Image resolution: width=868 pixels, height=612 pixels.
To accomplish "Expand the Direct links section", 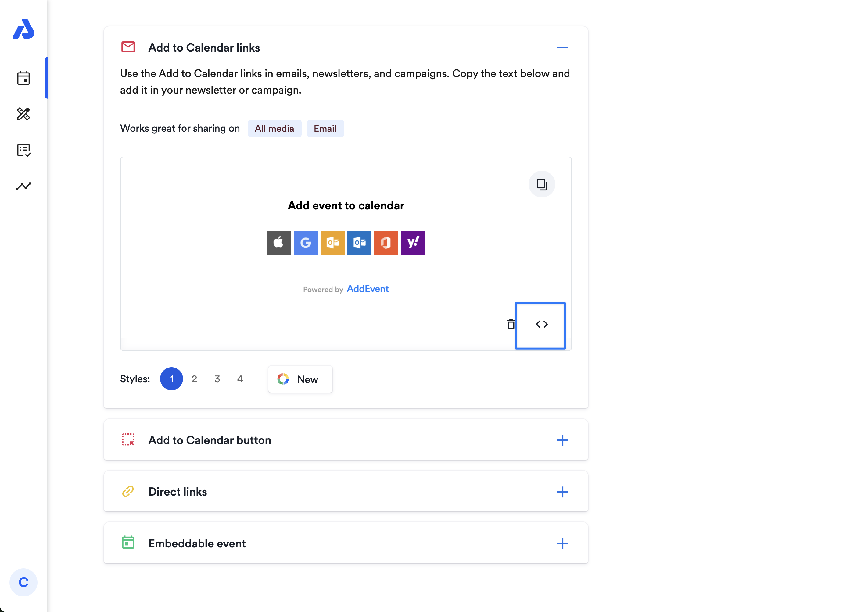I will click(562, 492).
